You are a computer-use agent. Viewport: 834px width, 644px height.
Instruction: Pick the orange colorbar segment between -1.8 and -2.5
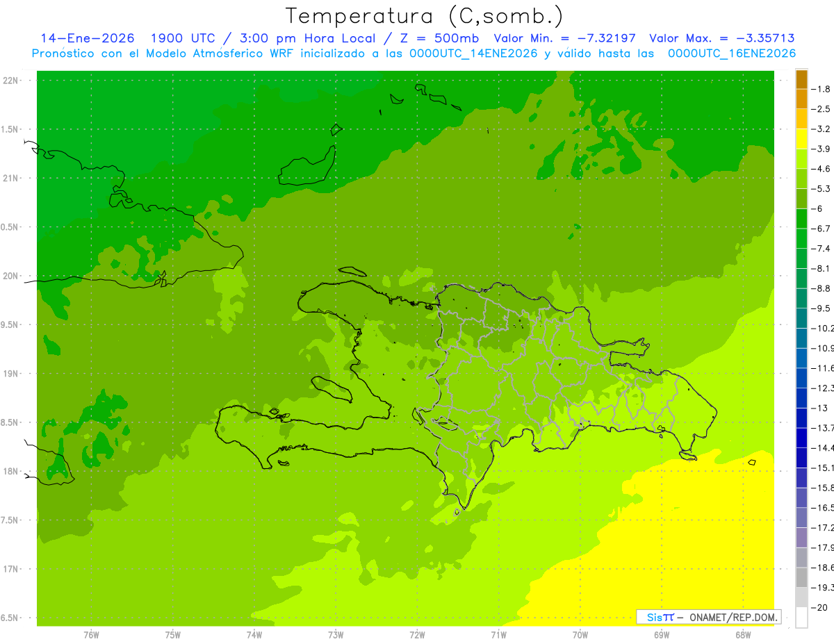[801, 99]
